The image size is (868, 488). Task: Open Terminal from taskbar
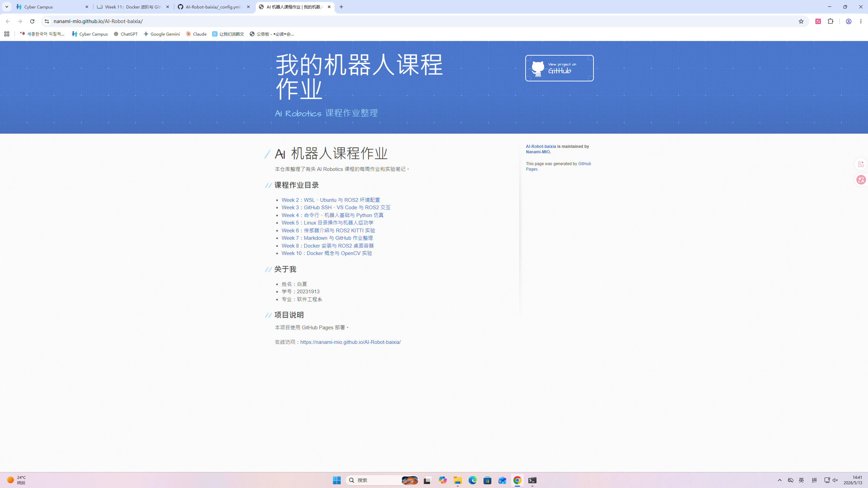[532, 480]
